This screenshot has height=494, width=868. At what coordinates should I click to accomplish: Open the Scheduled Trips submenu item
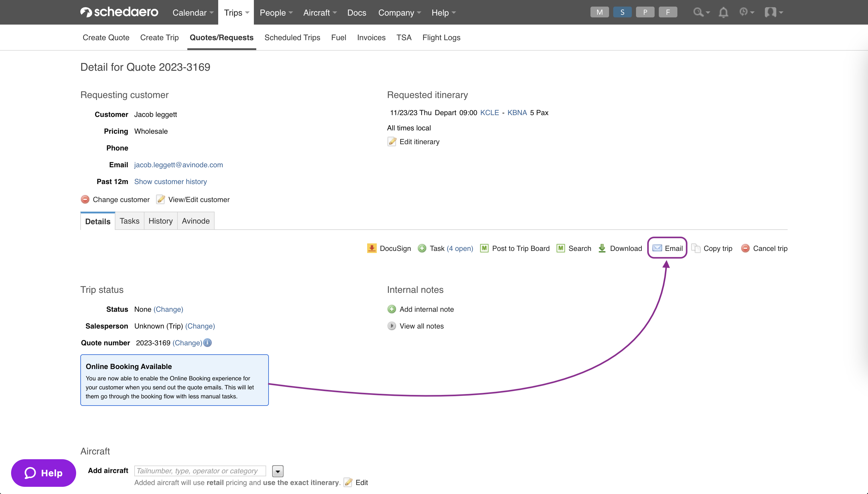292,37
